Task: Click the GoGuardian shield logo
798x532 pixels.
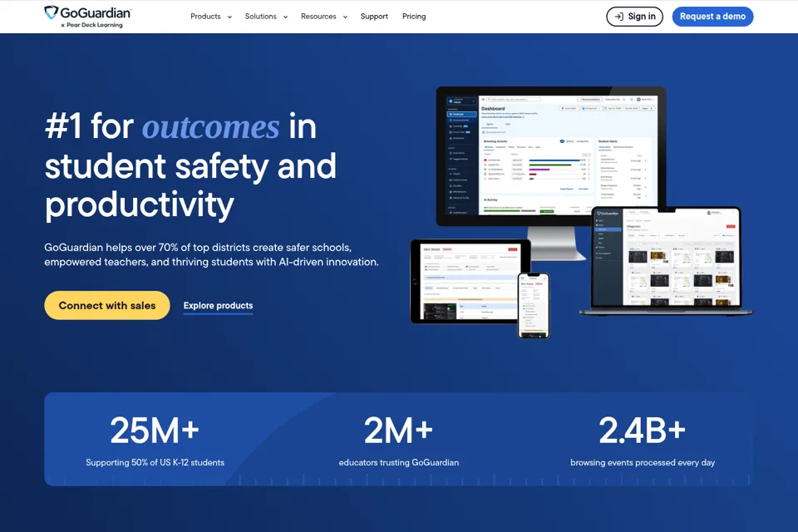Action: pyautogui.click(x=51, y=12)
